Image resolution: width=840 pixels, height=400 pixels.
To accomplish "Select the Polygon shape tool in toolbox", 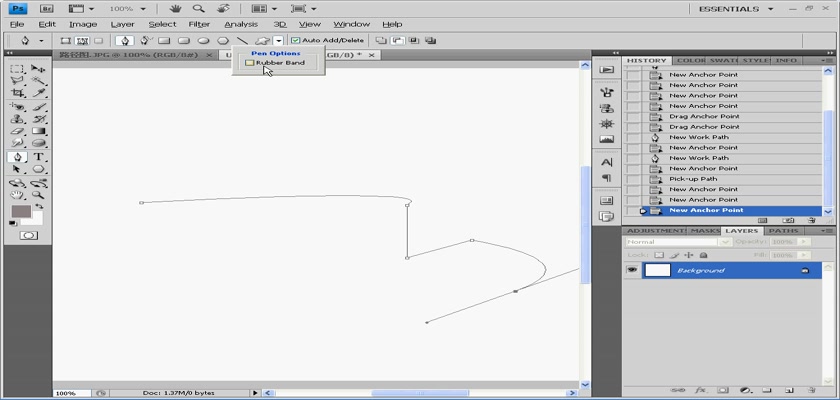I will (x=38, y=169).
